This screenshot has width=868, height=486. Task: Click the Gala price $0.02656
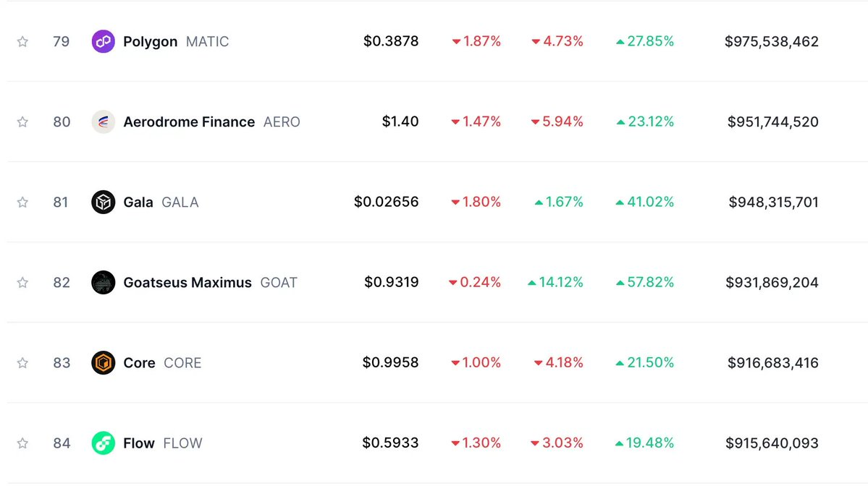tap(386, 202)
